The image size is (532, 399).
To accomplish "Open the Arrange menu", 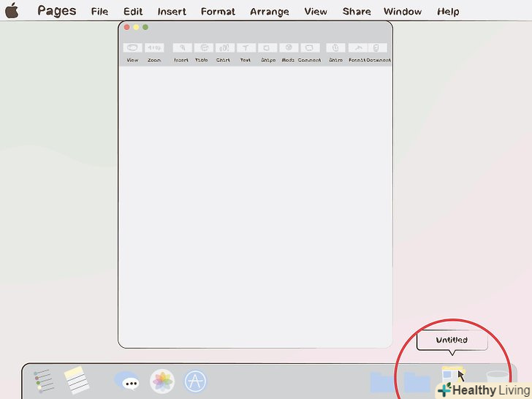I will point(270,12).
